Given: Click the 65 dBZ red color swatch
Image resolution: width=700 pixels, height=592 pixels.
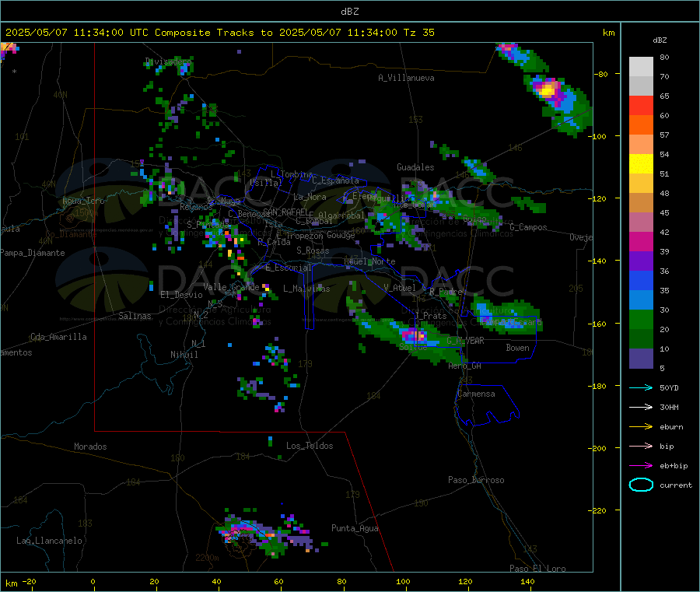Looking at the screenshot, I should (x=641, y=105).
